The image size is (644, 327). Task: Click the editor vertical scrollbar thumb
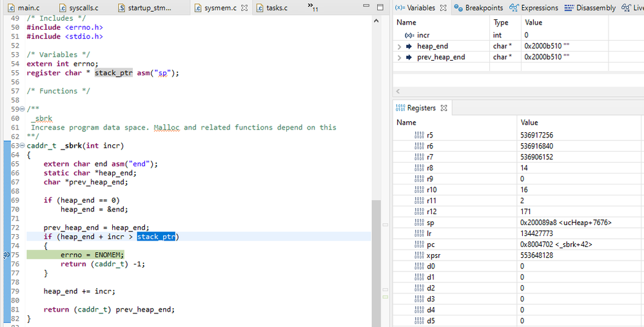click(x=376, y=263)
